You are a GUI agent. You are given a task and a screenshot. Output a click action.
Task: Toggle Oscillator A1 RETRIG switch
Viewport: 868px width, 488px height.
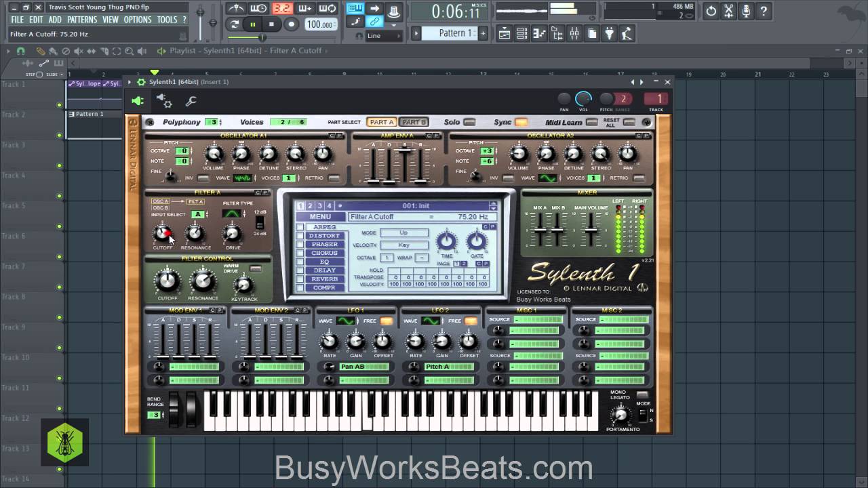tap(334, 178)
